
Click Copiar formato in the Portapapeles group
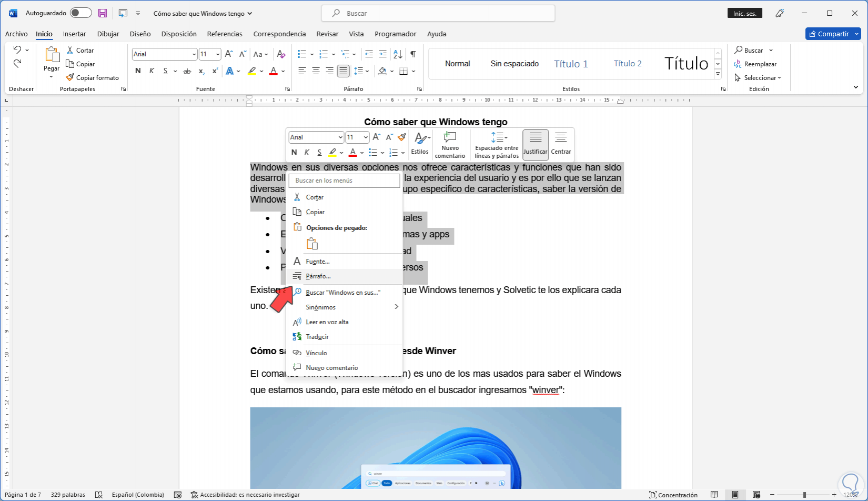[93, 77]
